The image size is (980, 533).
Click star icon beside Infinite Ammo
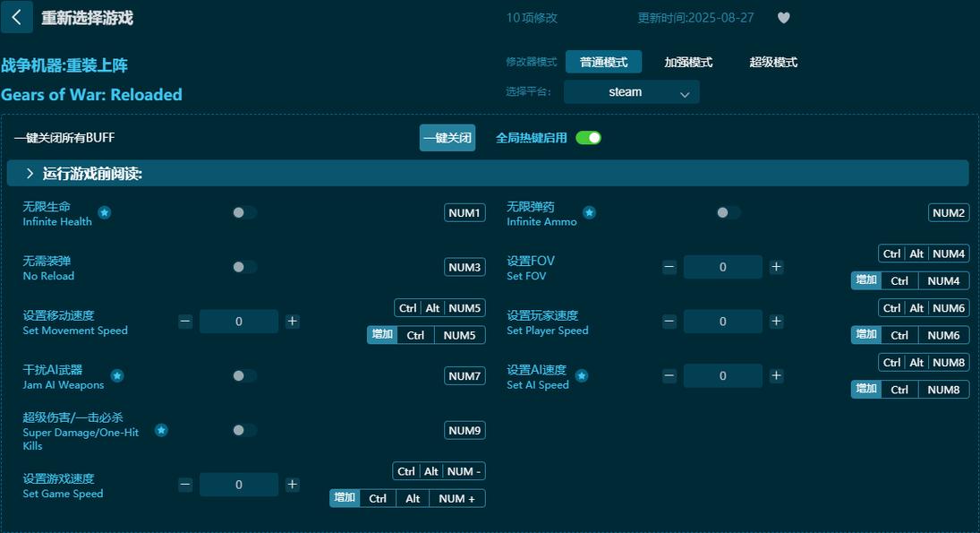tap(589, 212)
